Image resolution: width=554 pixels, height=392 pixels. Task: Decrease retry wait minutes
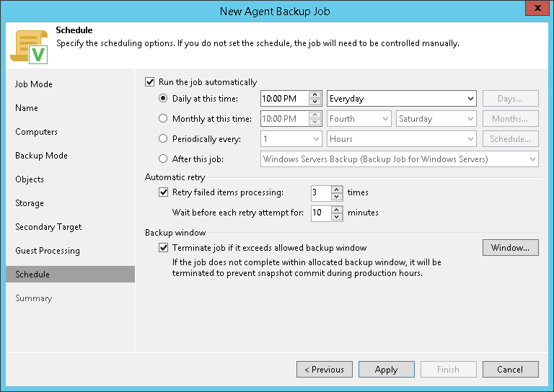(337, 217)
